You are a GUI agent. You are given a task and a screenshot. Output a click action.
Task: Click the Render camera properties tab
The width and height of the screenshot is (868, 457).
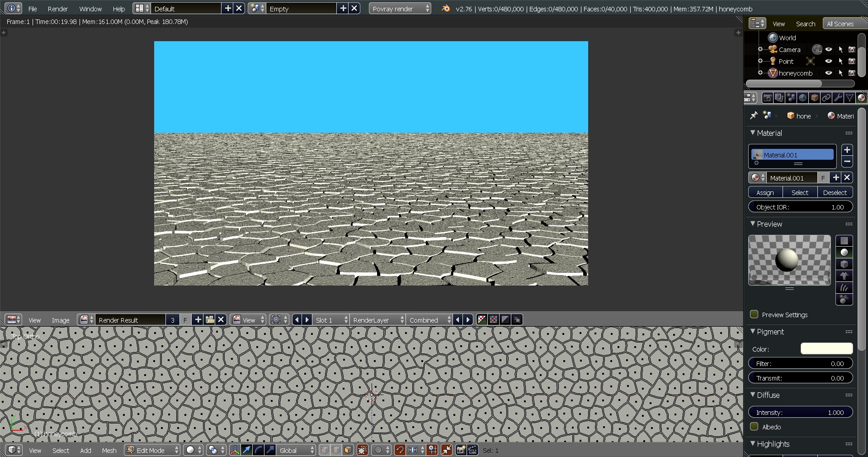tap(767, 98)
